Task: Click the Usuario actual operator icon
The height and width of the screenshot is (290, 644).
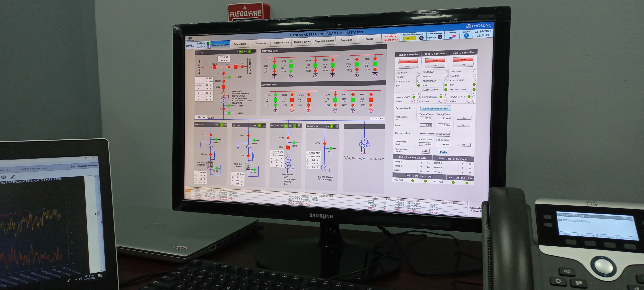Action: 440,37
